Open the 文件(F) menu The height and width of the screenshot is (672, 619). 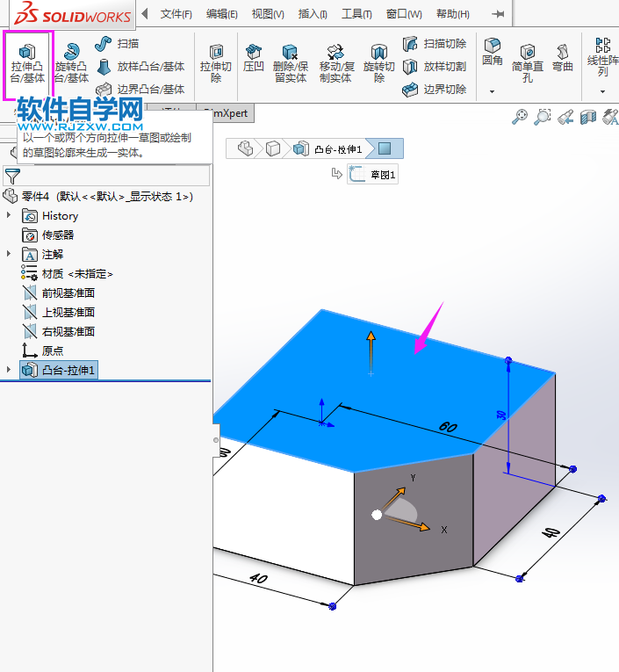point(176,14)
